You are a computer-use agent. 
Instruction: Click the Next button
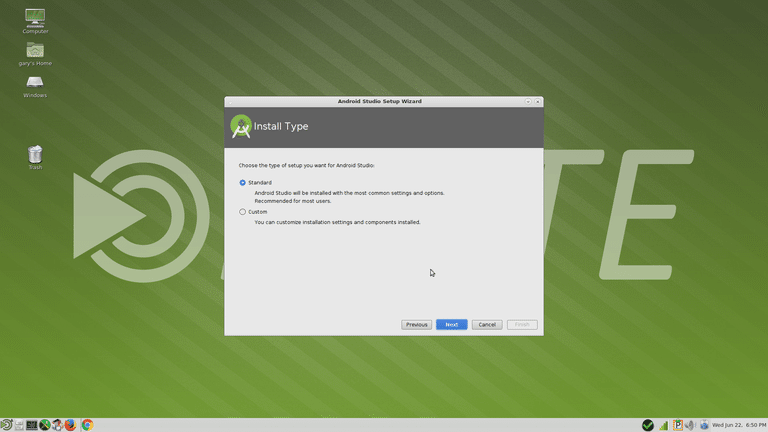(452, 325)
